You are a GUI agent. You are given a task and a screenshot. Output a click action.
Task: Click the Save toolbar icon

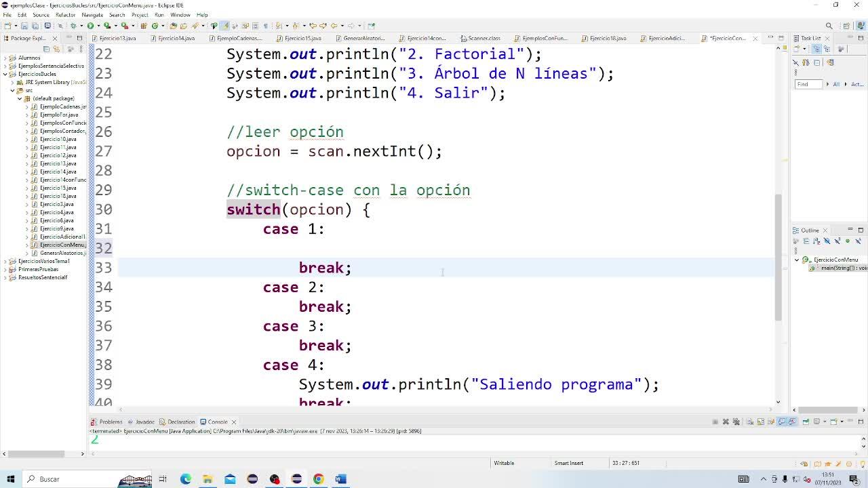click(x=24, y=26)
